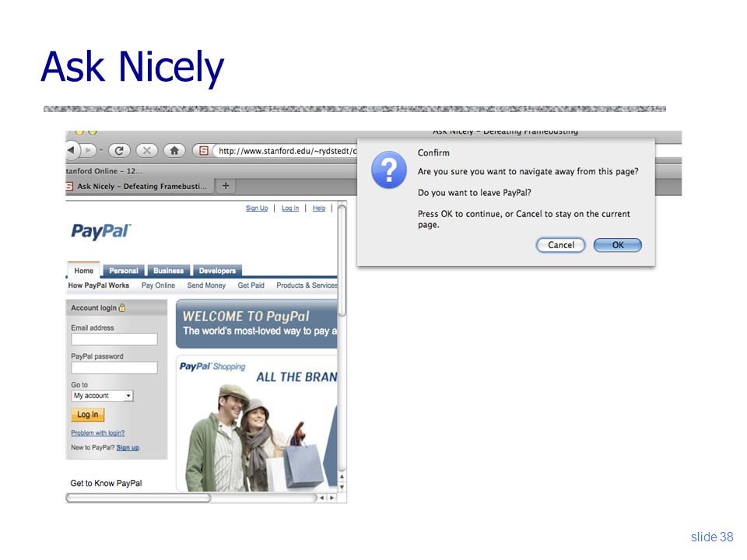Open the Pay Online submenu item
Image resolution: width=747 pixels, height=560 pixels.
158,285
